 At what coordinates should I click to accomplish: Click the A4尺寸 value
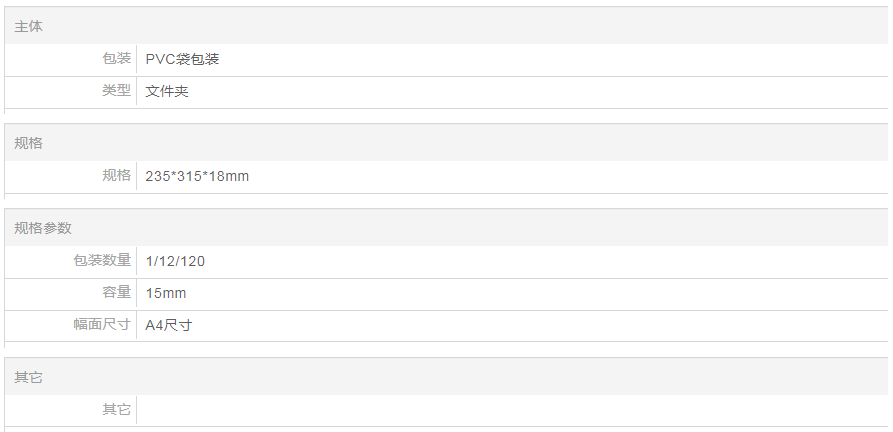[168, 325]
